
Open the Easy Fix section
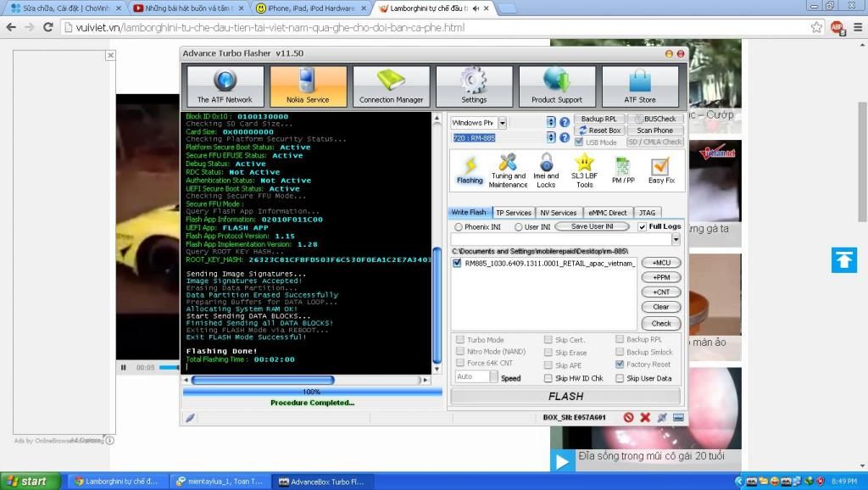(x=661, y=170)
